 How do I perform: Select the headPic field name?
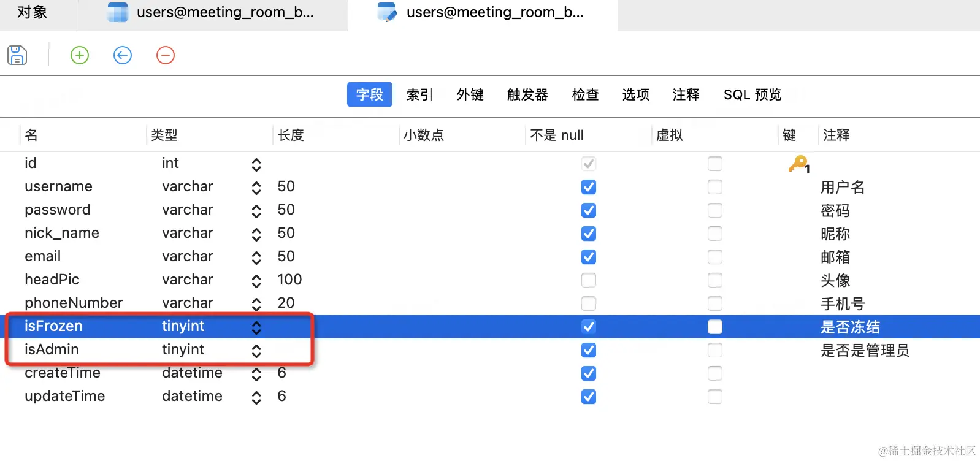pos(52,280)
